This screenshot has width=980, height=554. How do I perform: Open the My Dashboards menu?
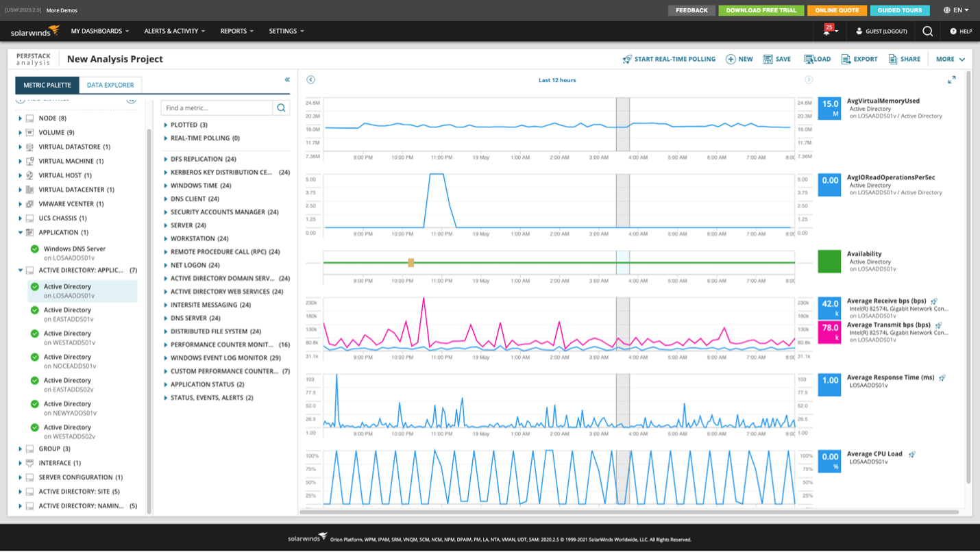pos(100,32)
